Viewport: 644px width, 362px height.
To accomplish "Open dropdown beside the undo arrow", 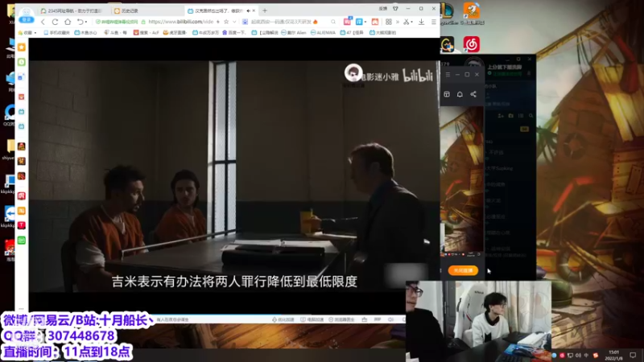I will coord(86,22).
